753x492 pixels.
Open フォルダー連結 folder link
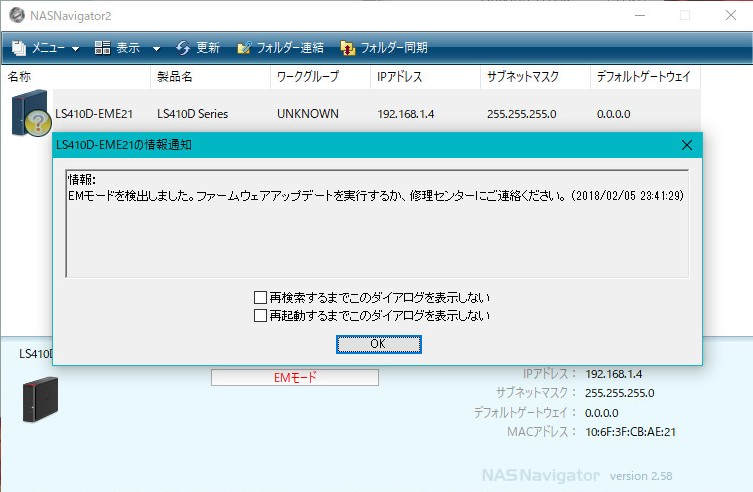tap(280, 48)
